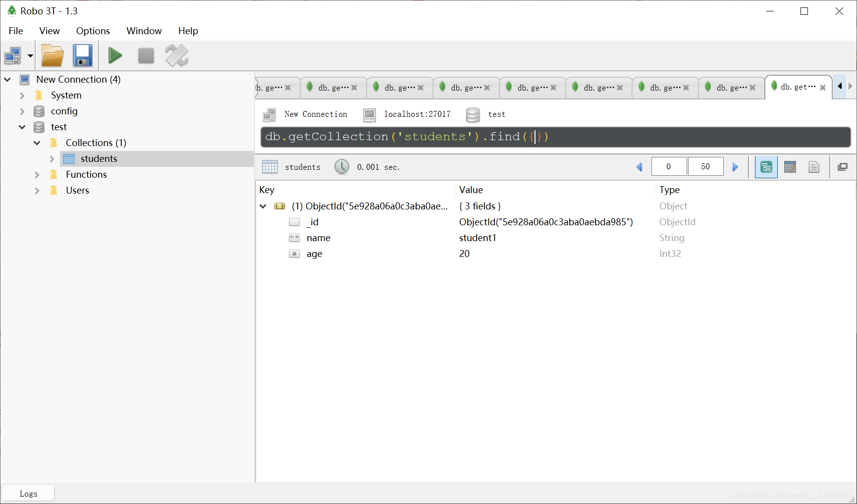Click the header test database cylinder icon
Viewport: 857px width, 504px height.
pyautogui.click(x=473, y=115)
